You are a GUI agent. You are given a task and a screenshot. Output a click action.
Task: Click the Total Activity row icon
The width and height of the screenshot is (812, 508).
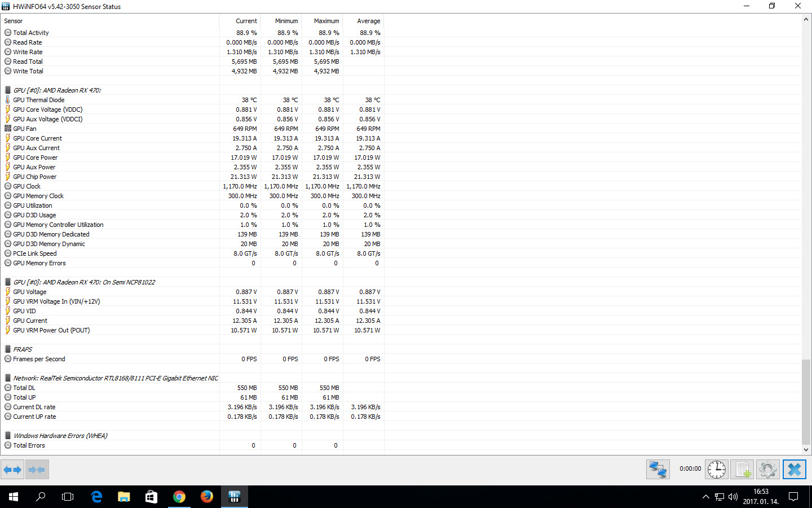(x=8, y=33)
